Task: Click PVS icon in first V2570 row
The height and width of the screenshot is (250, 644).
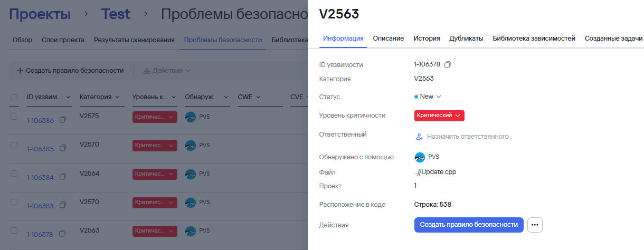Action: tap(191, 145)
